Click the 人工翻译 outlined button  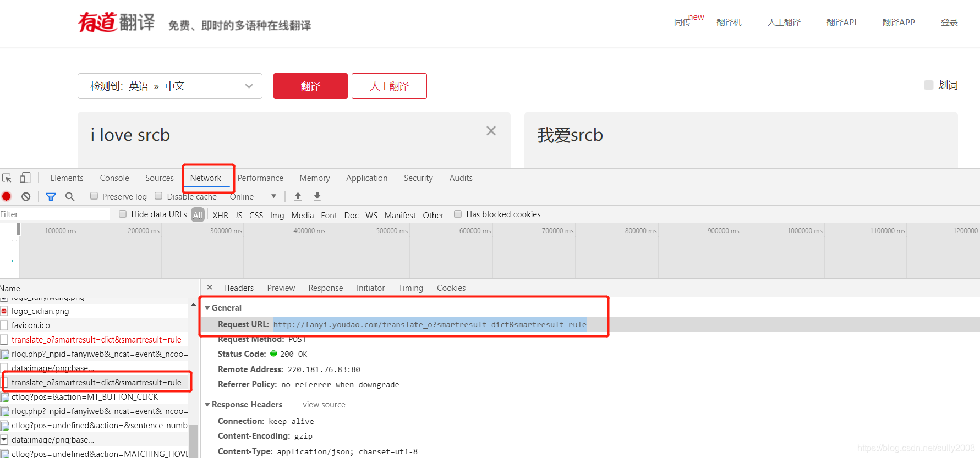tap(389, 86)
